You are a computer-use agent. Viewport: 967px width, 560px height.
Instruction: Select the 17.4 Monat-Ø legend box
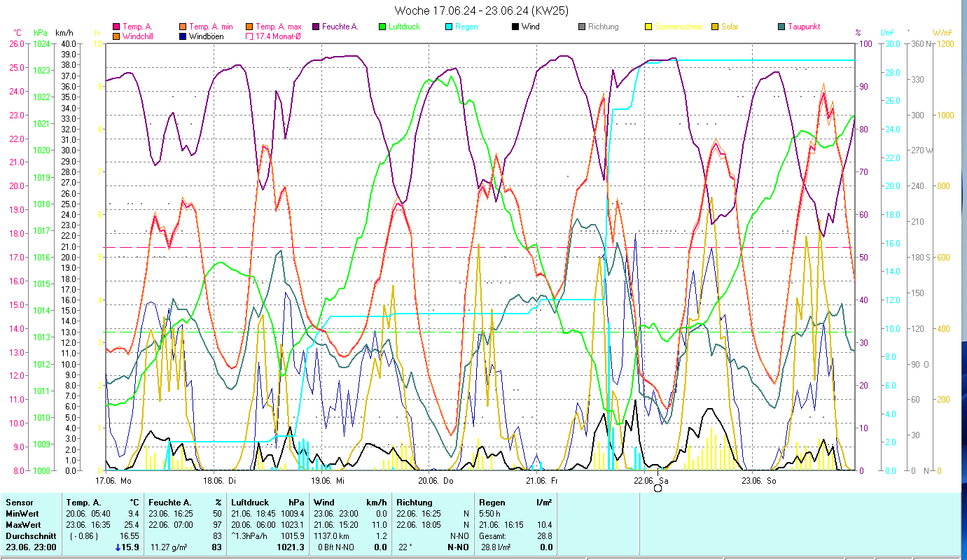249,36
